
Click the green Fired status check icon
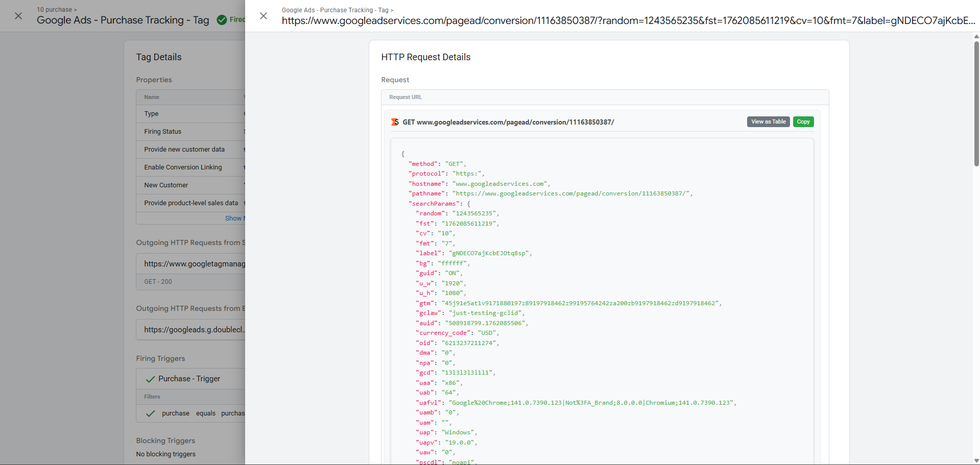pos(222,20)
